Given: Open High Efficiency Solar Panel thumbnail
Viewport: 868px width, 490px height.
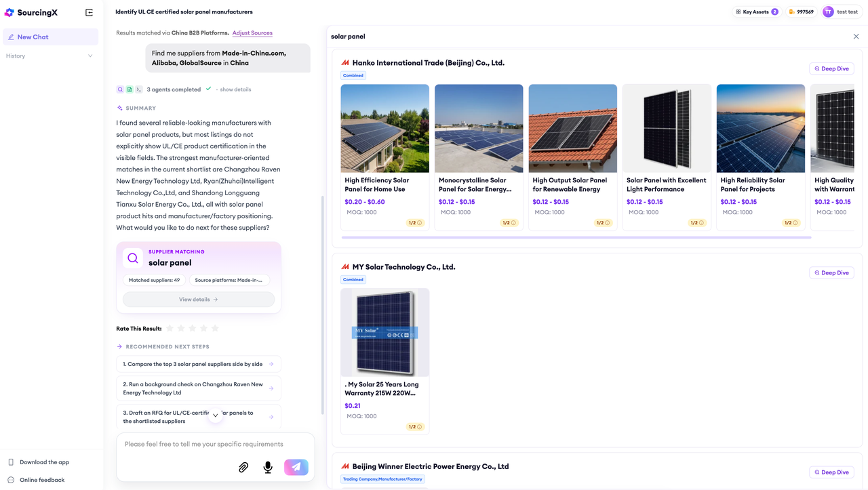Looking at the screenshot, I should [385, 128].
